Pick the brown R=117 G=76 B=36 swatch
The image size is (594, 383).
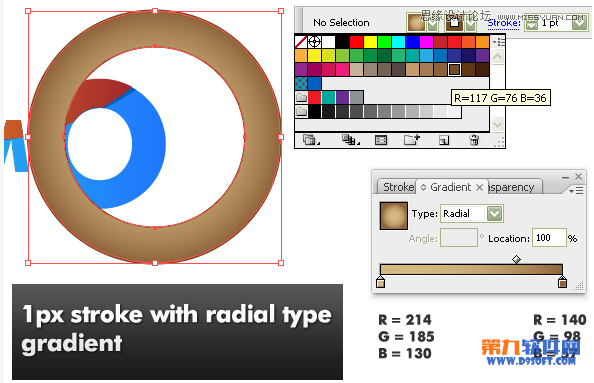pos(454,69)
